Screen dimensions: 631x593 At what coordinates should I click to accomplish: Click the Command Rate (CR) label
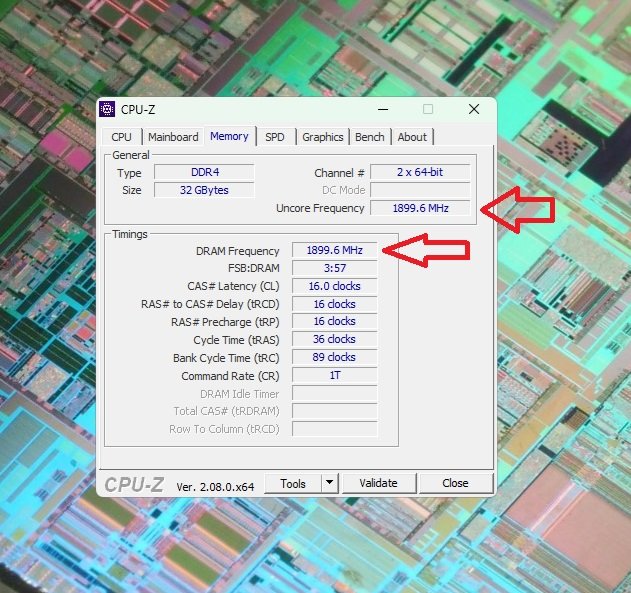pyautogui.click(x=230, y=376)
